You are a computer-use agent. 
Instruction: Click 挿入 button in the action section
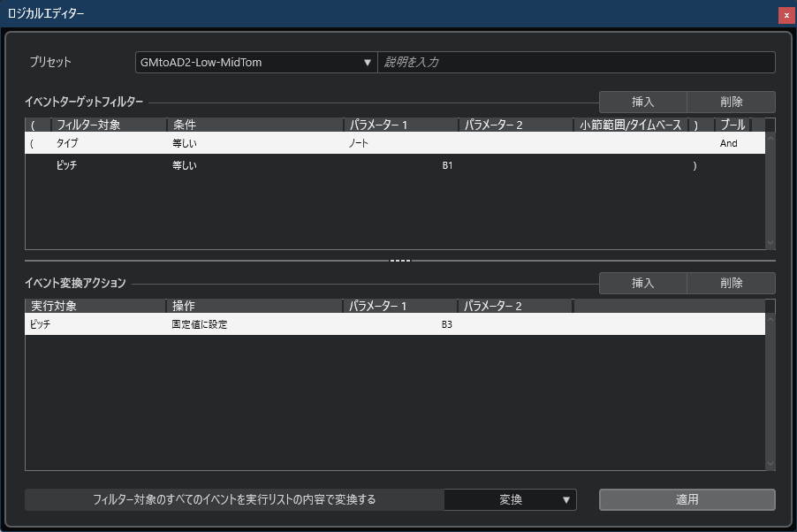tap(642, 283)
